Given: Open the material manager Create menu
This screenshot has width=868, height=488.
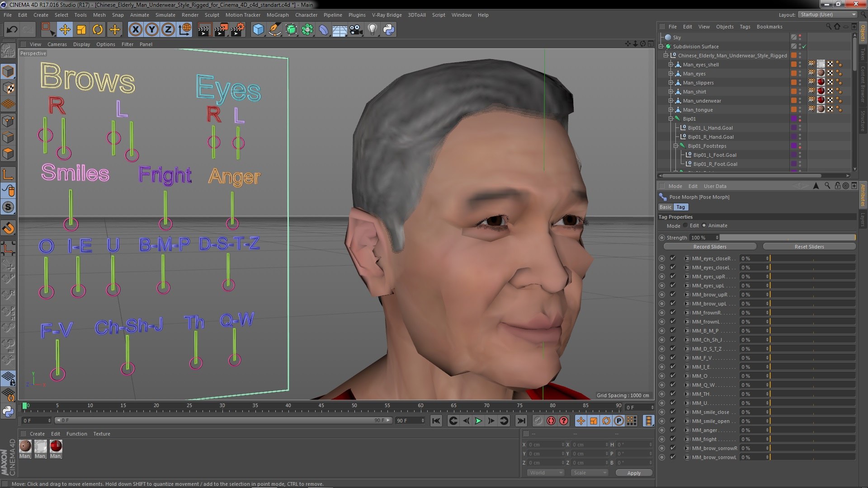Looking at the screenshot, I should click(x=37, y=434).
